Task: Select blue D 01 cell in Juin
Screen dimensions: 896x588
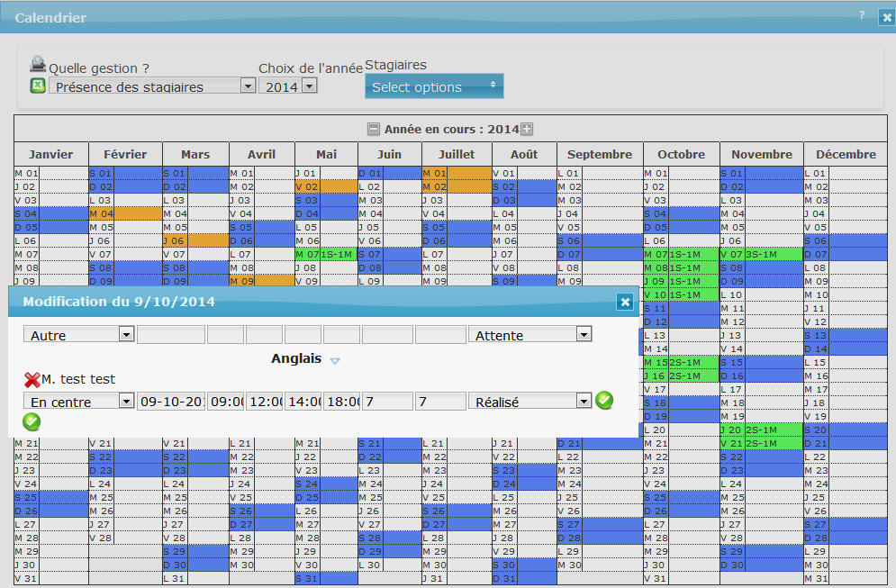Action: 390,173
